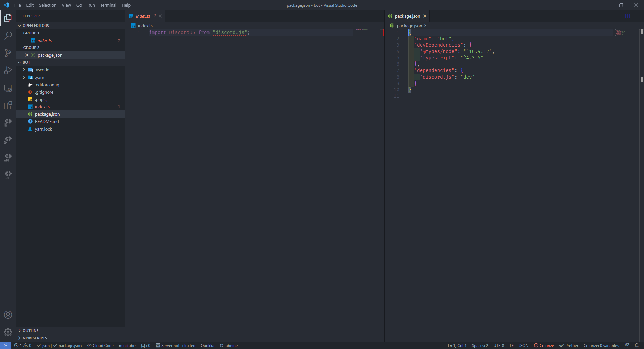644x349 pixels.
Task: Click the notifications bell in status bar
Action: (637, 345)
